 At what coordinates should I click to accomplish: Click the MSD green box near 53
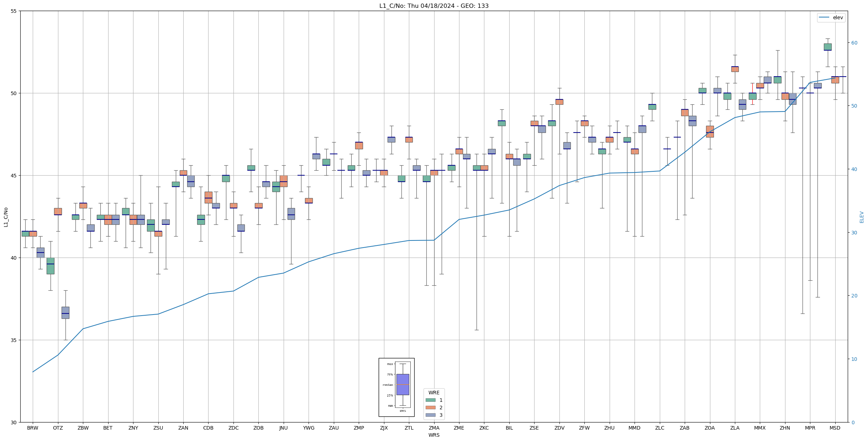pos(828,47)
